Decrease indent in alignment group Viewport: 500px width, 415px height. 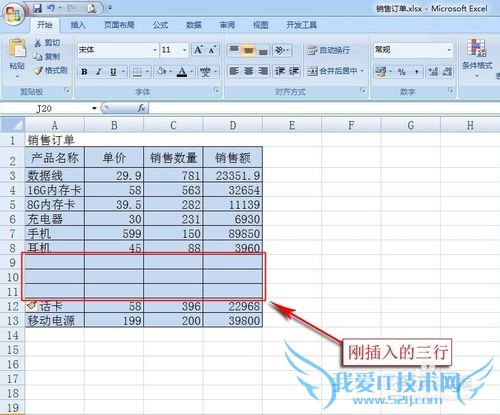(x=279, y=71)
